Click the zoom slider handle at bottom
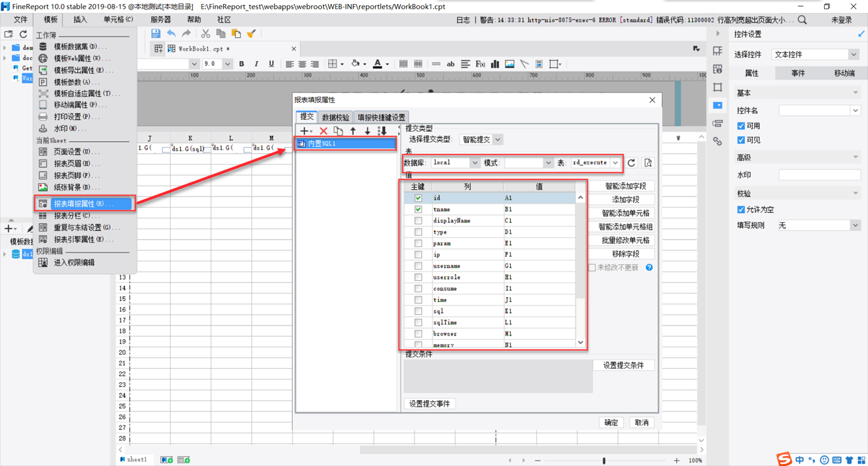The image size is (868, 466). pyautogui.click(x=604, y=460)
